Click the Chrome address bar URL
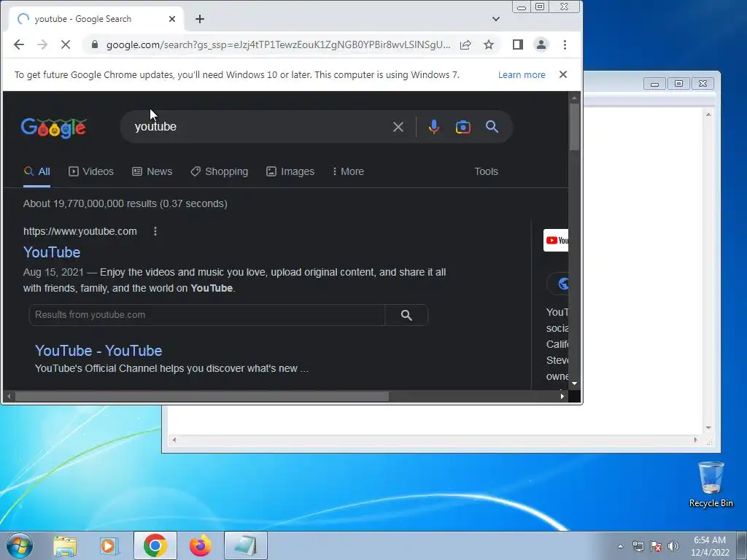This screenshot has width=747, height=560. click(278, 44)
